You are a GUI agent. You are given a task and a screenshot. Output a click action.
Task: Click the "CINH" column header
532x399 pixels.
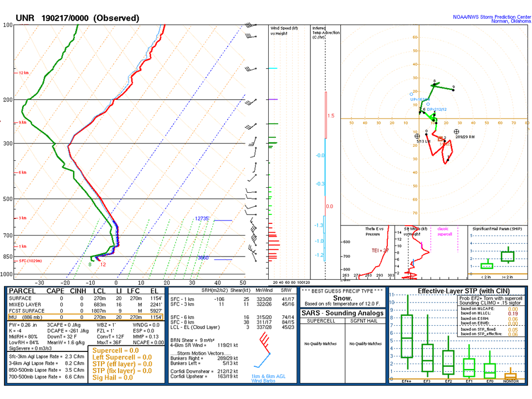78,291
